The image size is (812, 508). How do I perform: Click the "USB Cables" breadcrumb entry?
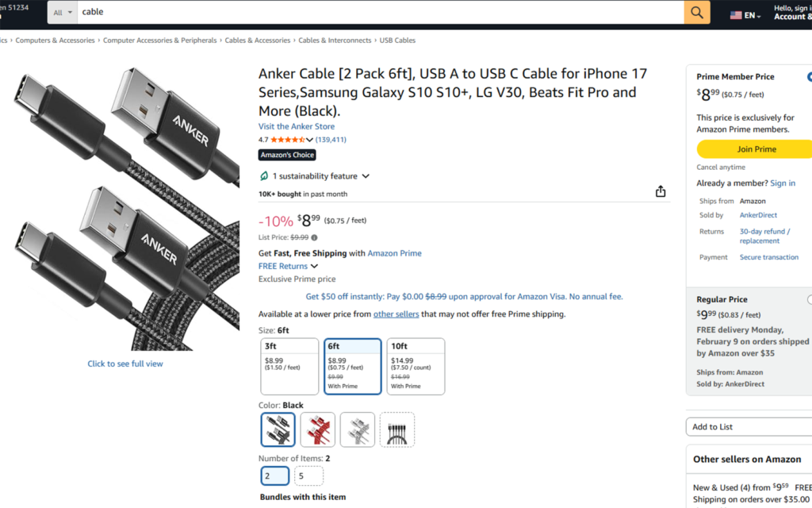397,40
